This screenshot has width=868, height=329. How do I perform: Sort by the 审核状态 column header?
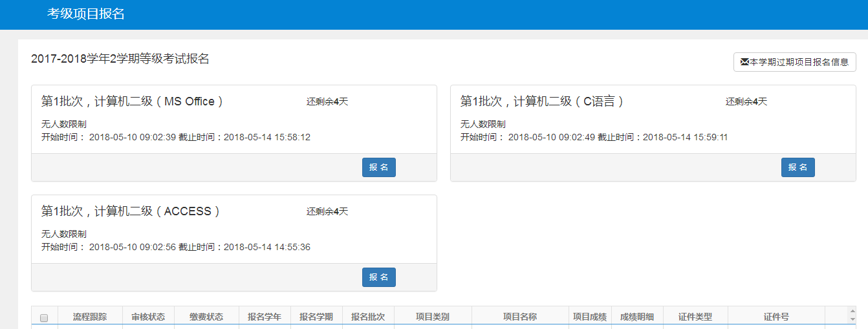click(147, 317)
